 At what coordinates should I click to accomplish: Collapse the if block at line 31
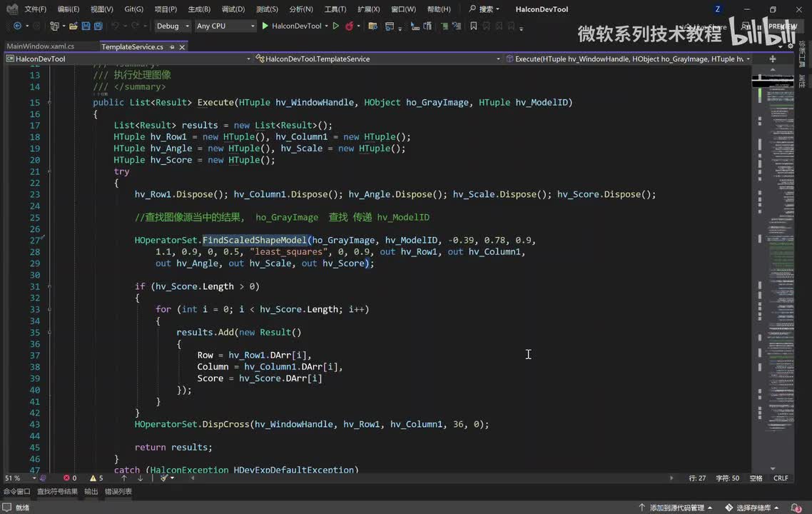pyautogui.click(x=50, y=286)
